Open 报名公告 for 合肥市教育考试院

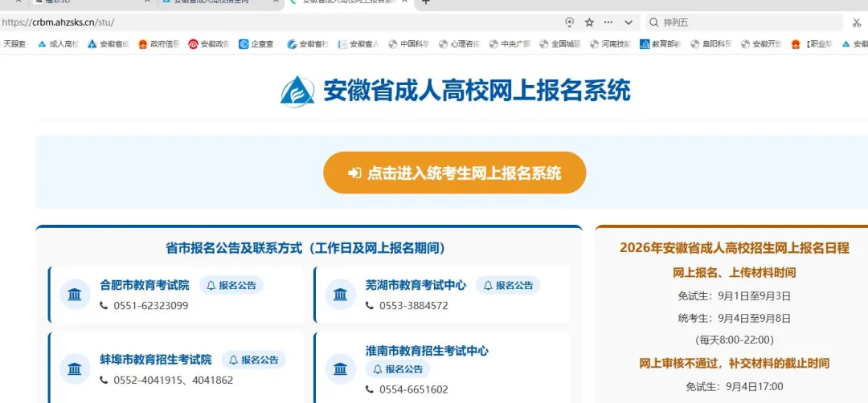point(231,285)
